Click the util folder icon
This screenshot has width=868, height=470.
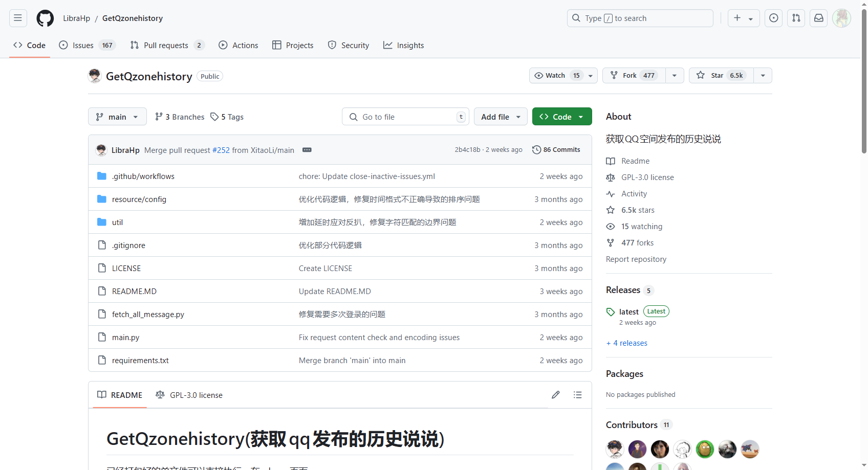(102, 222)
